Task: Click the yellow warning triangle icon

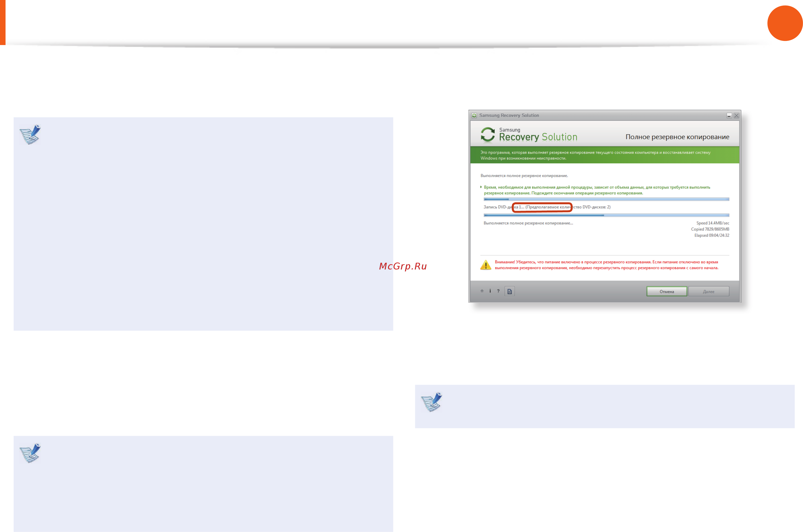Action: pos(486,265)
